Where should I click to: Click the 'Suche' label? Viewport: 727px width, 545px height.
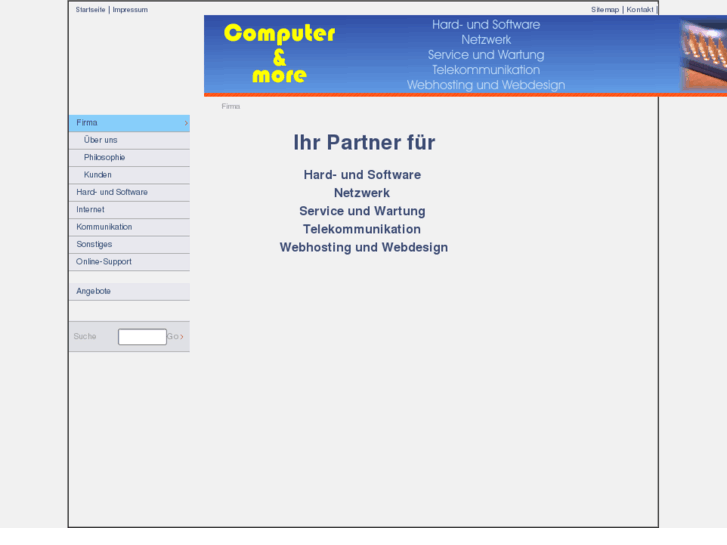pos(85,337)
